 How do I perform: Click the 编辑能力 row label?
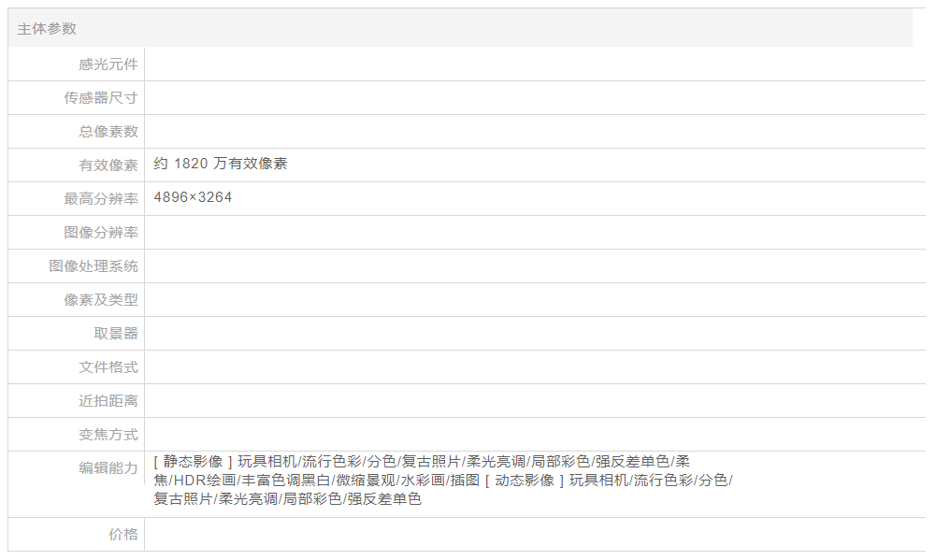tap(108, 468)
